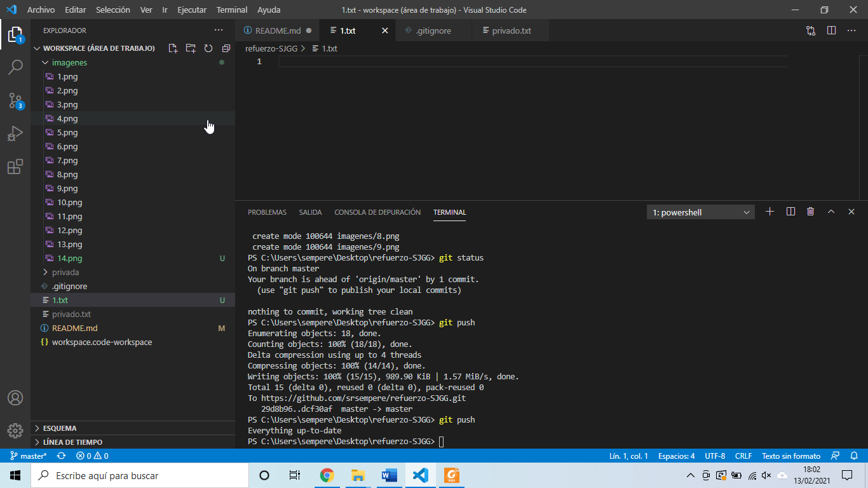Open Windows Start menu
Image resolution: width=868 pixels, height=488 pixels.
pos(15,475)
